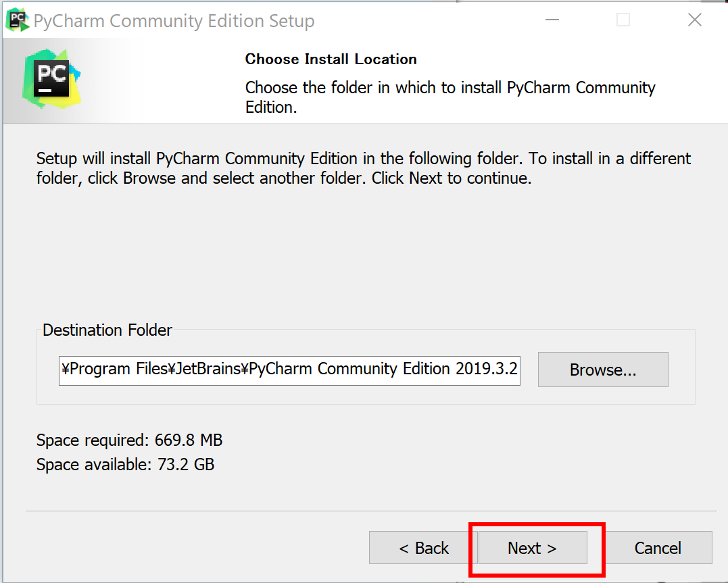Viewport: 728px width, 583px height.
Task: Click the 'Setup will install PyCharm' instruction paragraph
Action: (x=364, y=168)
